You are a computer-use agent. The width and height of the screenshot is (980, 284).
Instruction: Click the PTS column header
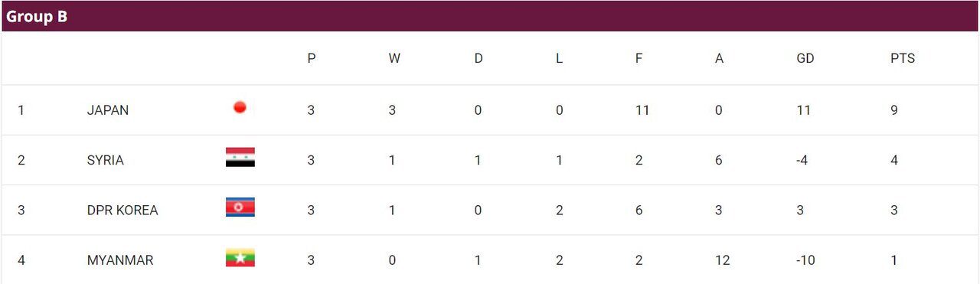tap(903, 58)
